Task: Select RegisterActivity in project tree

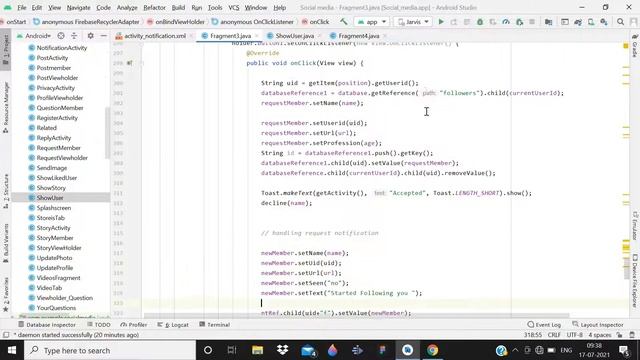Action: click(x=57, y=118)
